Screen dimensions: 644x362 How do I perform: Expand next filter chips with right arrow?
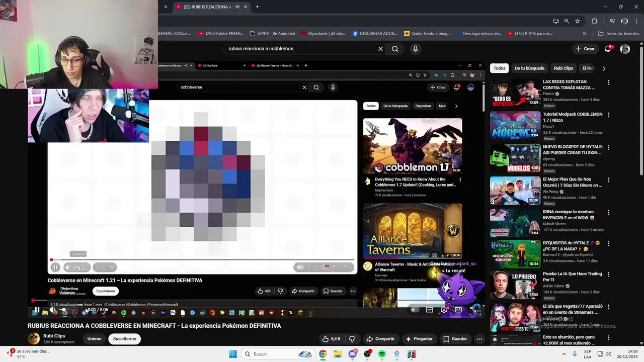[x=604, y=68]
